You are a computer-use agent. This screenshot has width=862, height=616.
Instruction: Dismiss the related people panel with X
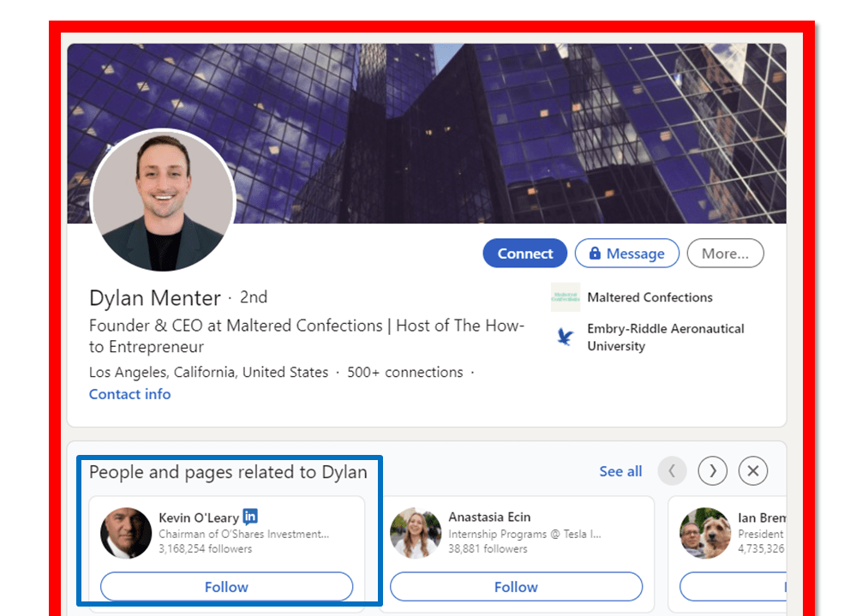coord(753,471)
